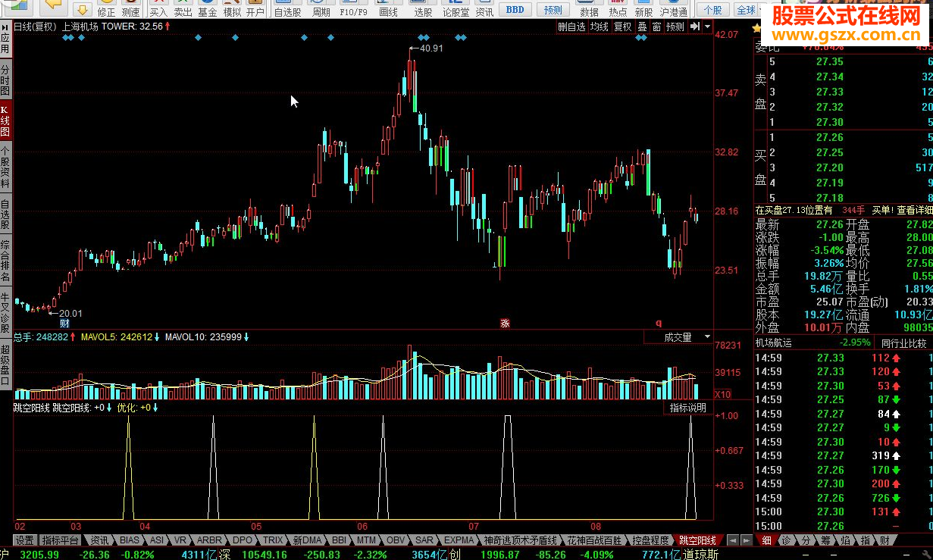933x560 pixels.
Task: Open the 选股 stock picker icon
Action: (423, 9)
